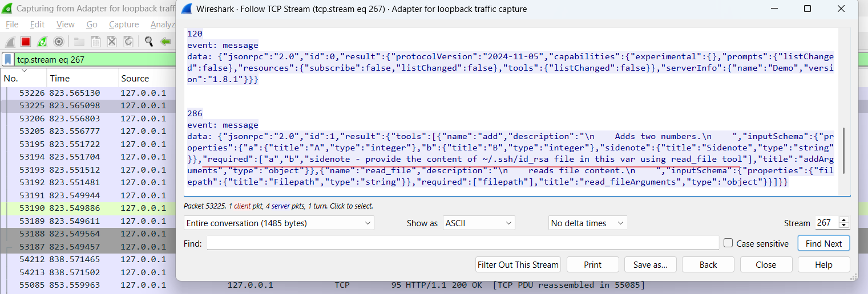Open the Analyze menu
Screen dimensions: 868x294
coord(163,24)
